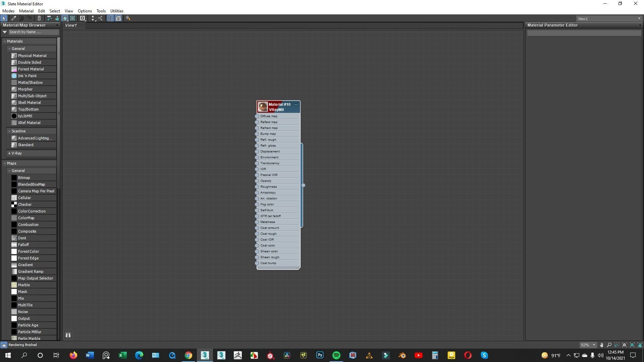Open the Utilities menu
The width and height of the screenshot is (644, 362).
pyautogui.click(x=117, y=11)
